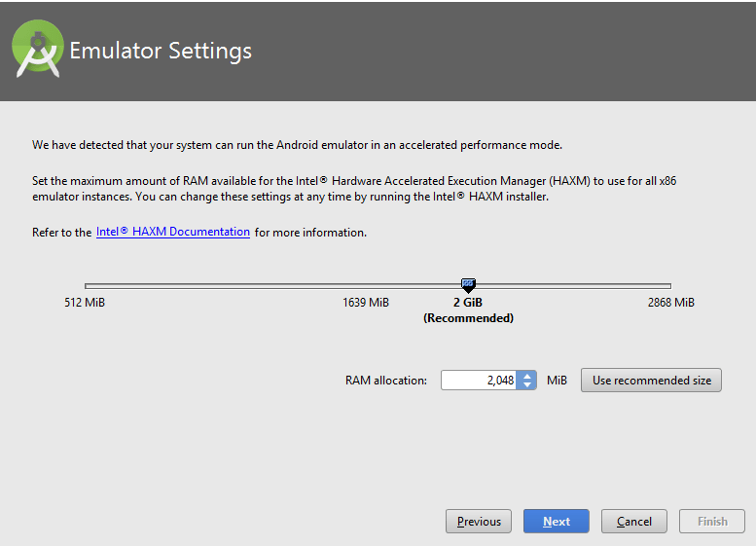Click the RAM allocation label text
This screenshot has height=546, width=756.
[x=385, y=381]
